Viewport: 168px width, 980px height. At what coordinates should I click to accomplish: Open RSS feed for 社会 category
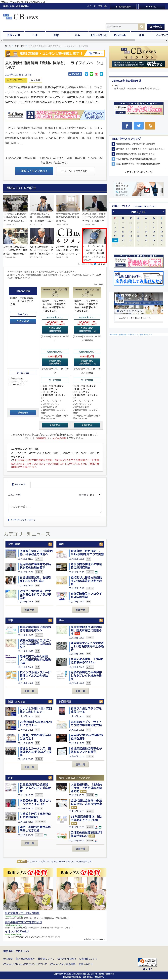101,621
